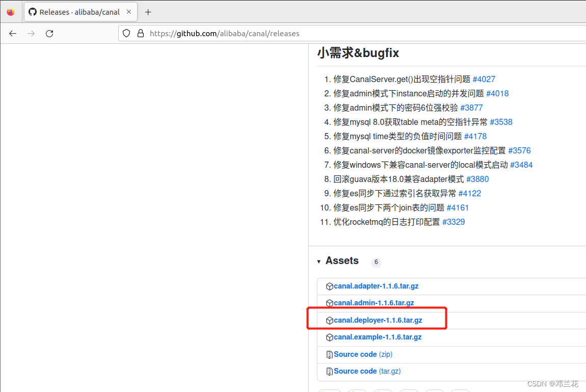Open issue #4161 link
586x392 pixels.
pos(458,208)
